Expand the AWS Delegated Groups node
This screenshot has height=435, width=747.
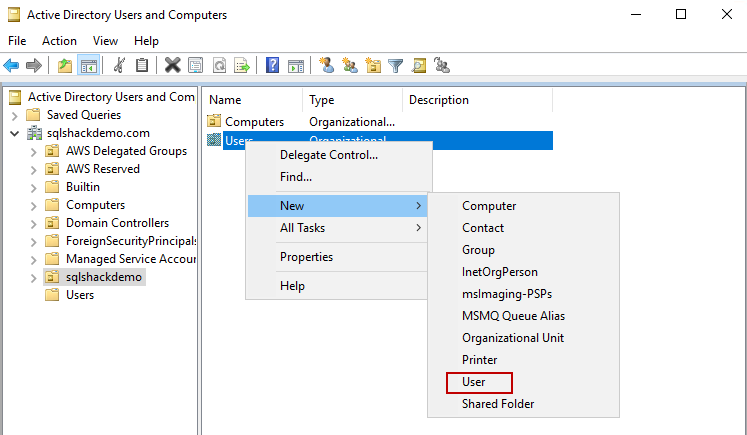(33, 151)
